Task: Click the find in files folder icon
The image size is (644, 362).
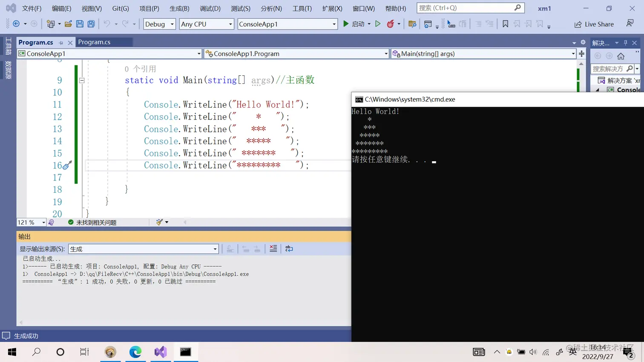Action: 412,24
